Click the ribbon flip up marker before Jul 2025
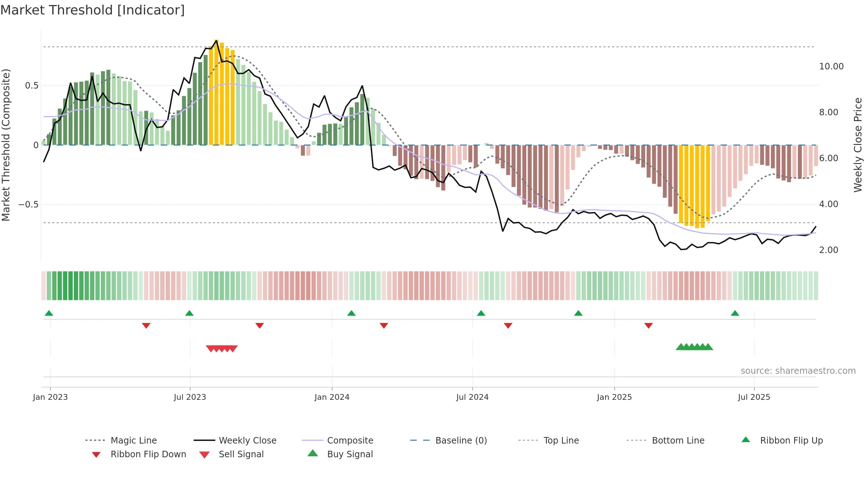The height and width of the screenshot is (488, 868). (735, 313)
